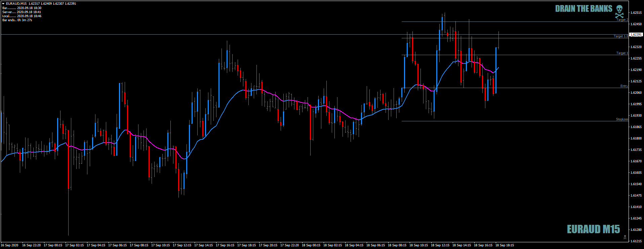Click the large teal skull and crossbones icon

tap(619, 11)
